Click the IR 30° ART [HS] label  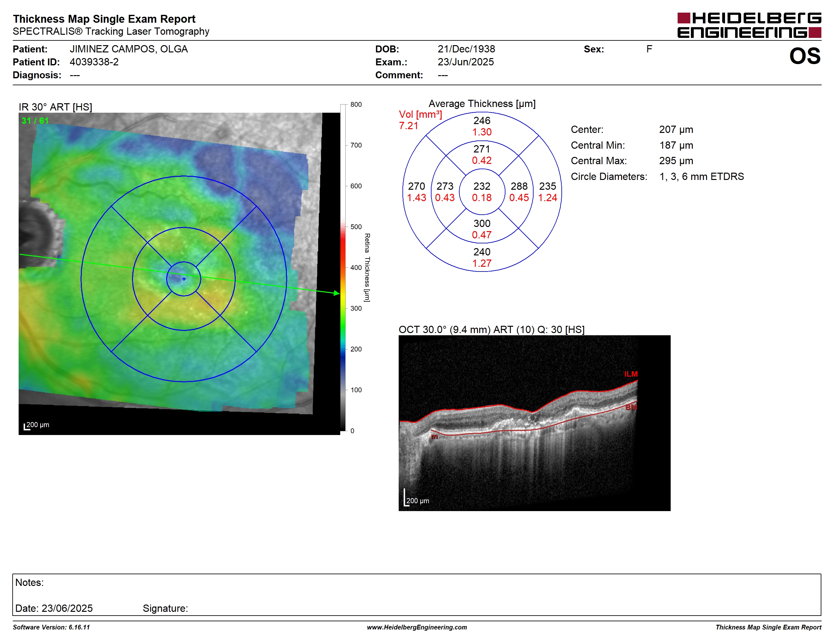point(55,107)
